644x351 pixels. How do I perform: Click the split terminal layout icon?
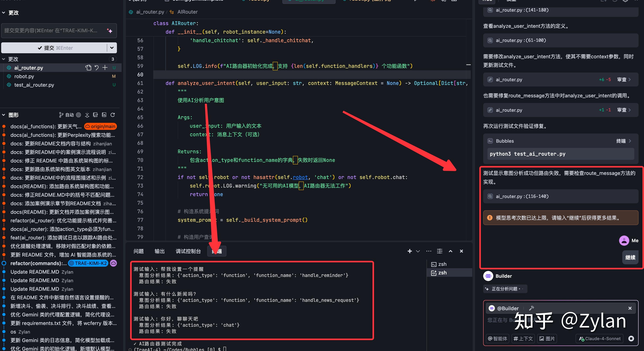tap(440, 251)
